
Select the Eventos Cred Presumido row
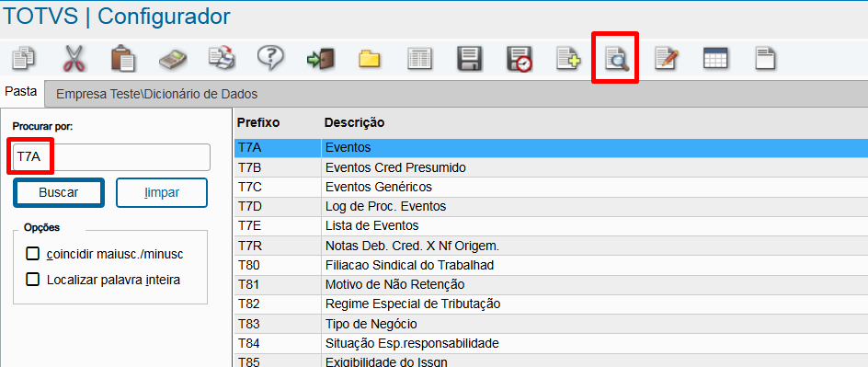(551, 167)
